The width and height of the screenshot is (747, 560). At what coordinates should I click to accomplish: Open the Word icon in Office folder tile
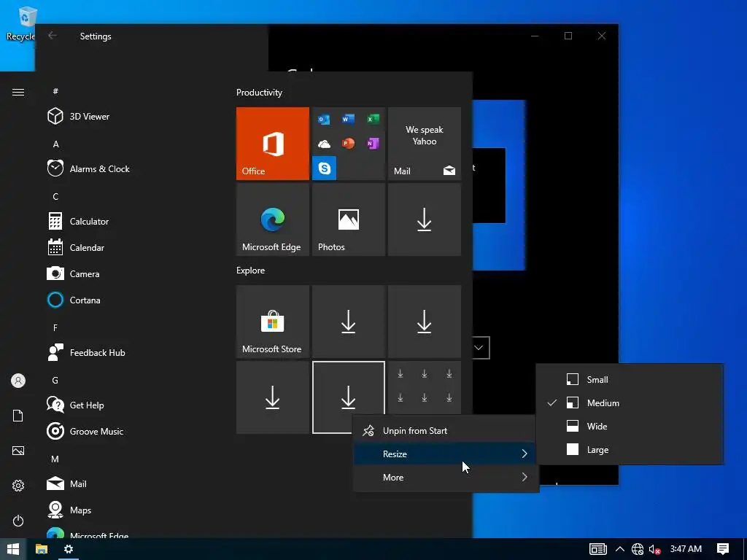[348, 119]
